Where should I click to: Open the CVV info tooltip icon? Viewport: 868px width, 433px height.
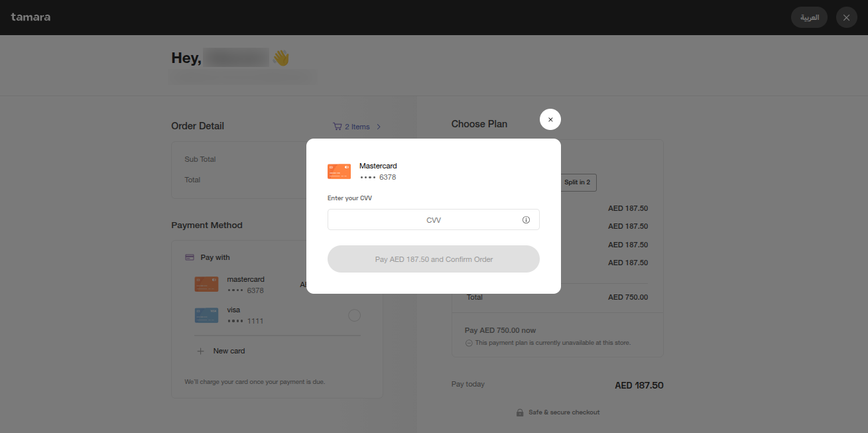[x=526, y=219]
